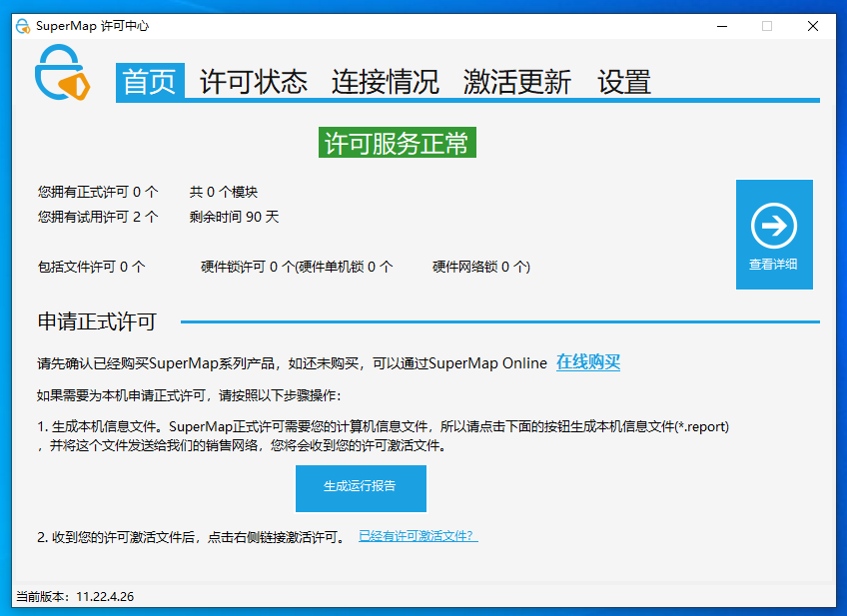Click the SuperMap lock logo icon
Viewport: 847px width, 616px height.
62,72
